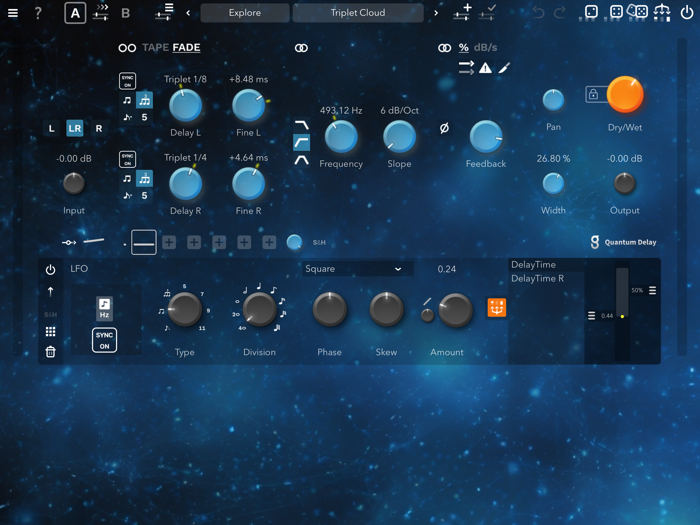
Task: Toggle LFO note/Hz rate mode
Action: pyautogui.click(x=104, y=308)
